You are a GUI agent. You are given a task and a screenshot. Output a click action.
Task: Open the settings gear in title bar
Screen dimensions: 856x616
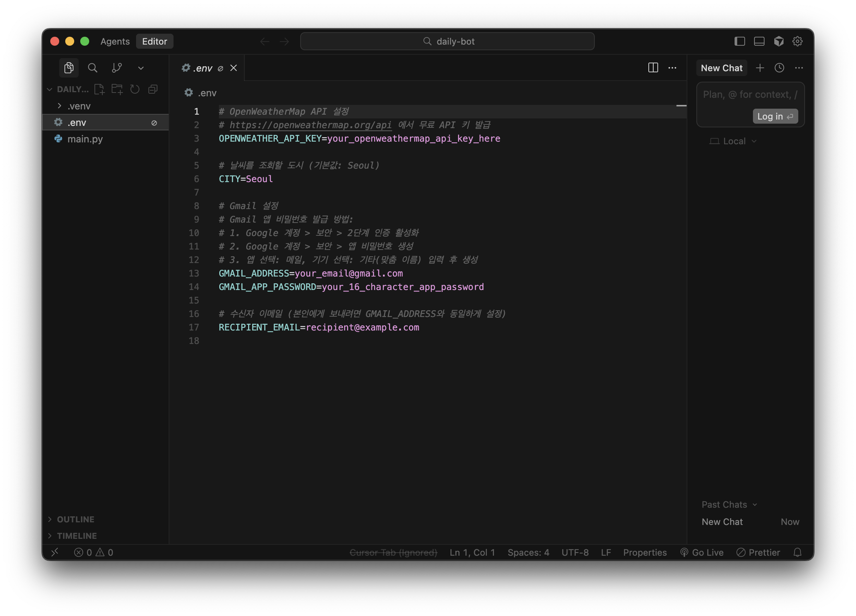pos(797,41)
